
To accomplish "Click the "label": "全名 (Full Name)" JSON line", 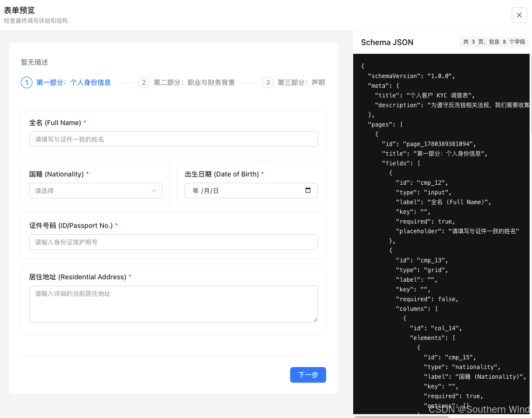I will [443, 202].
